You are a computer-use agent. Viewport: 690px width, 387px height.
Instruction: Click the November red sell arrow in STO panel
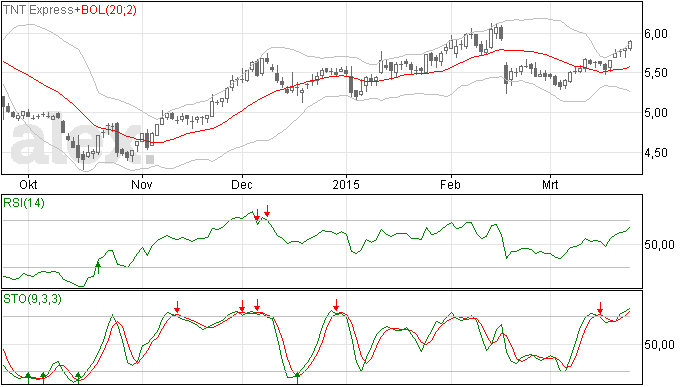(177, 307)
